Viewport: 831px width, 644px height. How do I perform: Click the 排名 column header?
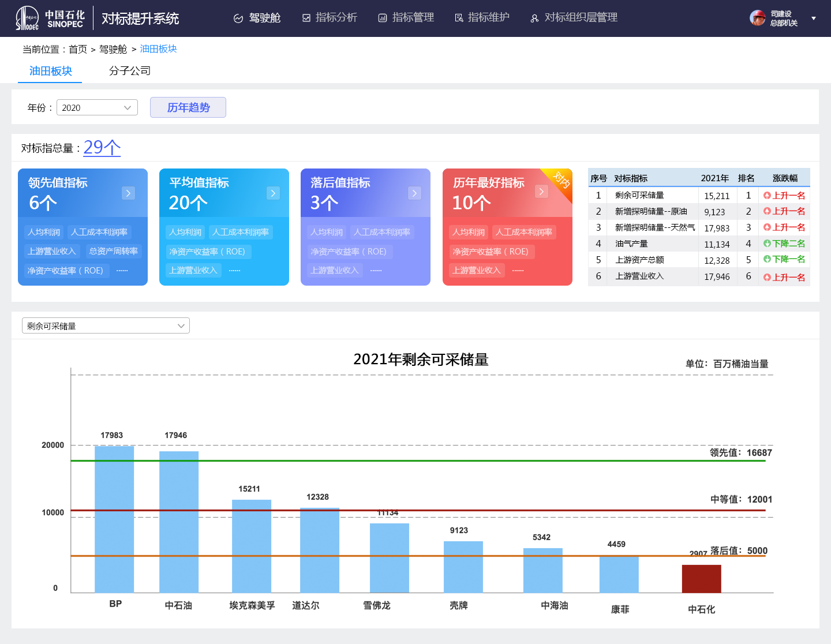point(746,178)
